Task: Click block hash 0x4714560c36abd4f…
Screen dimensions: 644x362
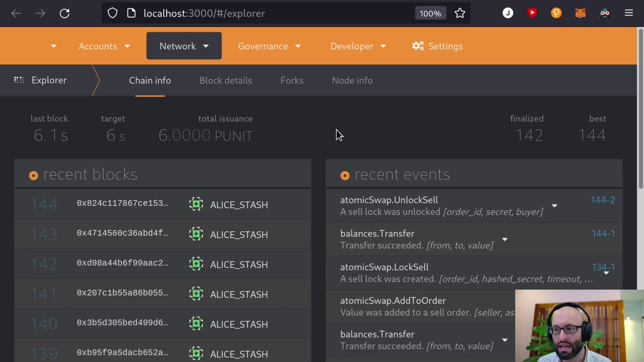Action: pos(122,234)
